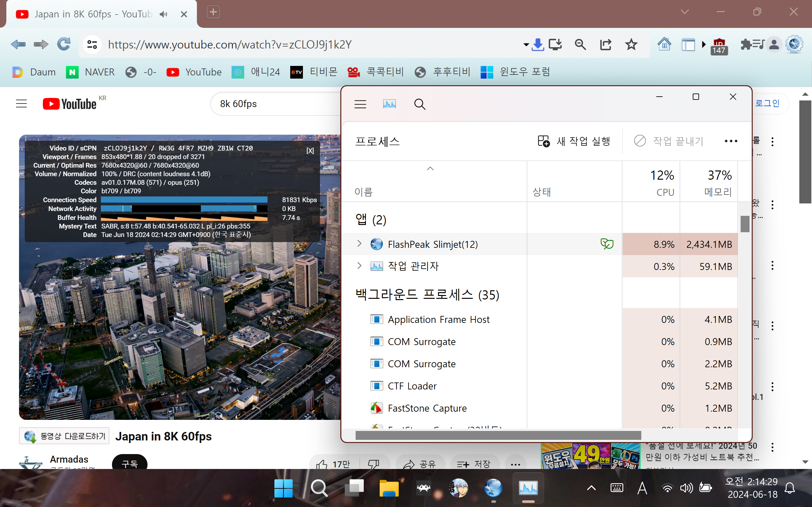This screenshot has width=812, height=507.
Task: Bookmark page with the star icon
Action: (x=631, y=44)
